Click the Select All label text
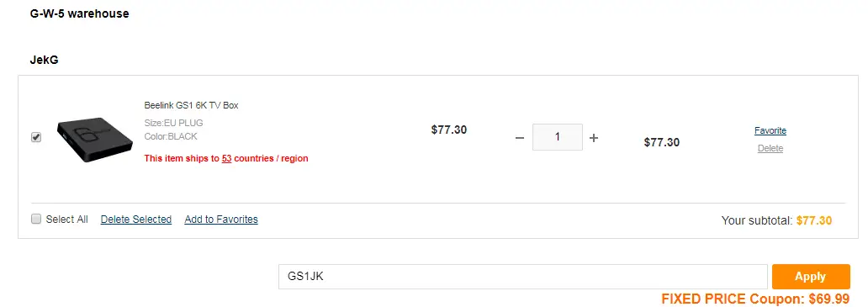 67,219
